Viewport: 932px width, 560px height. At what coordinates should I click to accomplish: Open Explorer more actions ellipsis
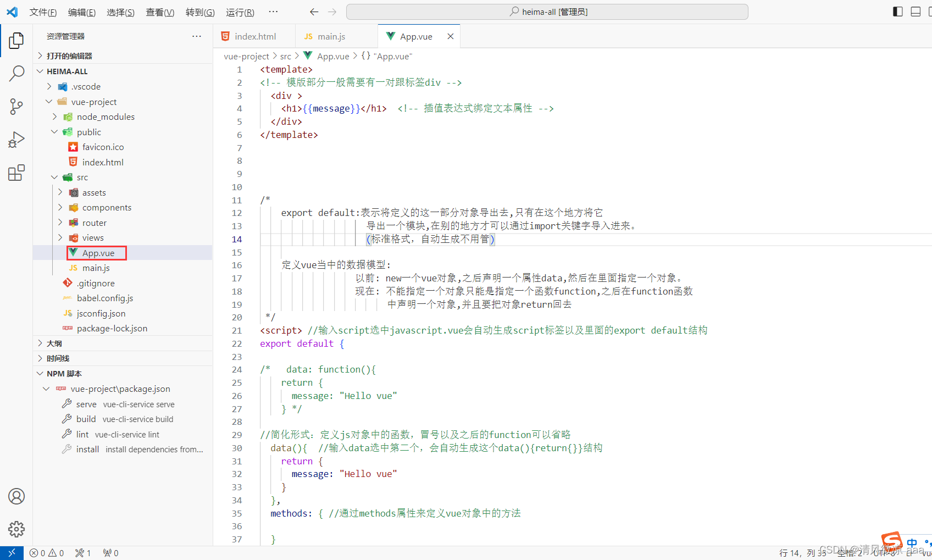(197, 36)
